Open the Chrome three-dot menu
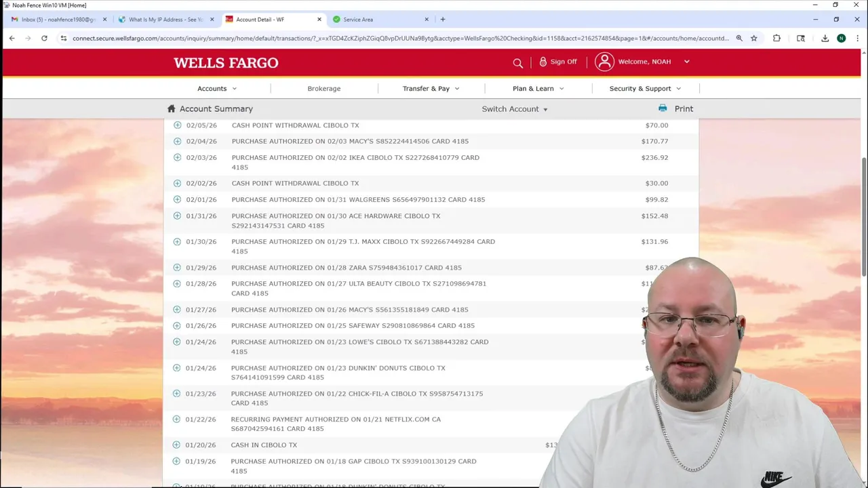This screenshot has height=488, width=868. 857,39
